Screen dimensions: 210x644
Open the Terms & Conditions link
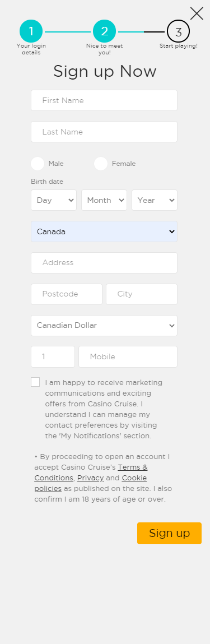point(91,472)
